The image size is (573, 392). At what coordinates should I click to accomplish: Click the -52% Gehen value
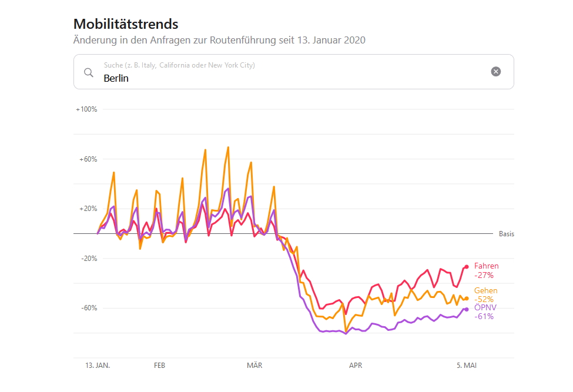coord(484,299)
